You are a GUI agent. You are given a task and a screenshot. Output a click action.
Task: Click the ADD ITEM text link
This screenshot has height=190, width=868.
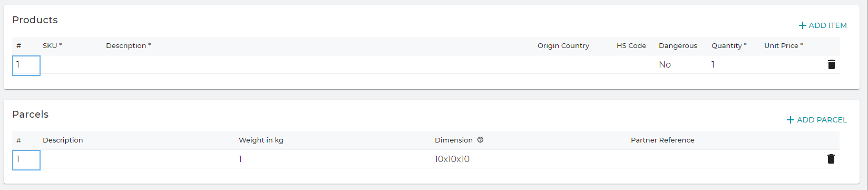pyautogui.click(x=827, y=25)
